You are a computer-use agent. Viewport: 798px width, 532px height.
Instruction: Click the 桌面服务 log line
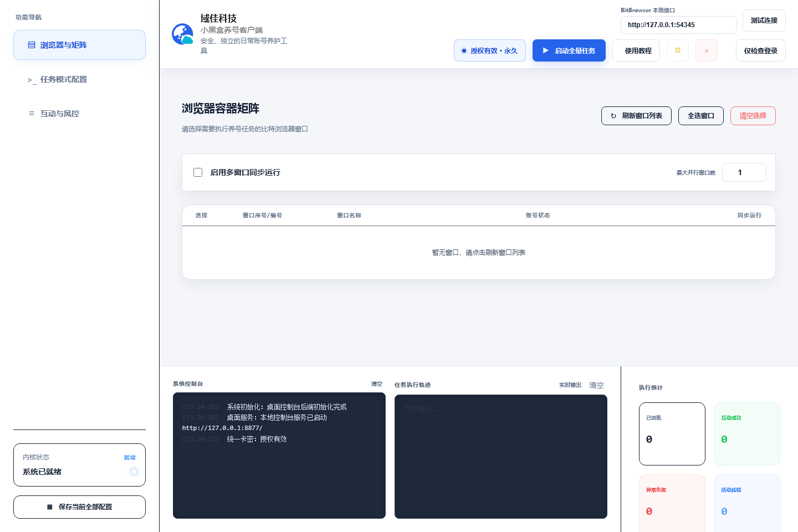coord(254,418)
